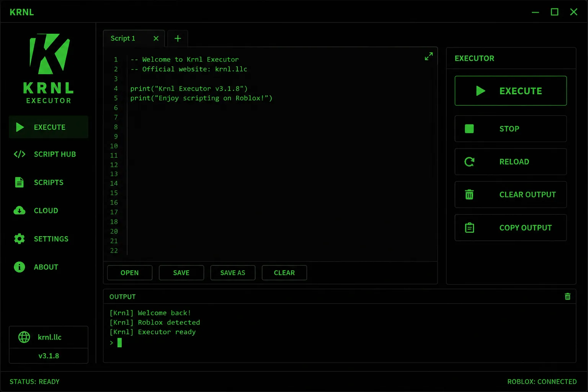Click the comment '-- Welcome to Krnl Executor'
588x392 pixels.
185,59
